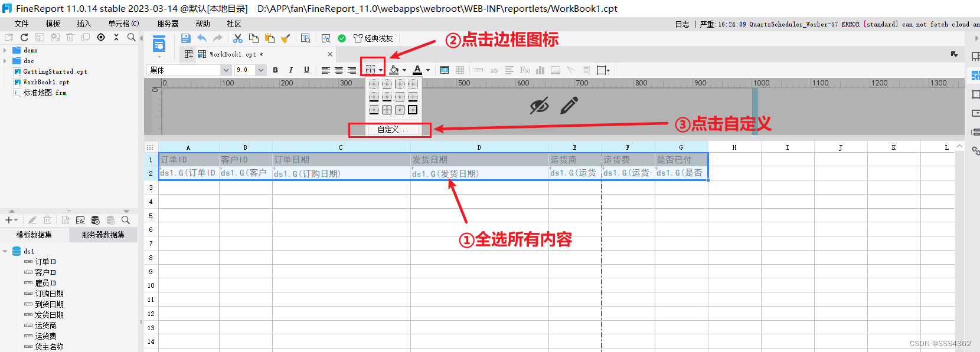Image resolution: width=980 pixels, height=352 pixels.
Task: Click the 订单日期 header cell
Action: pyautogui.click(x=341, y=160)
